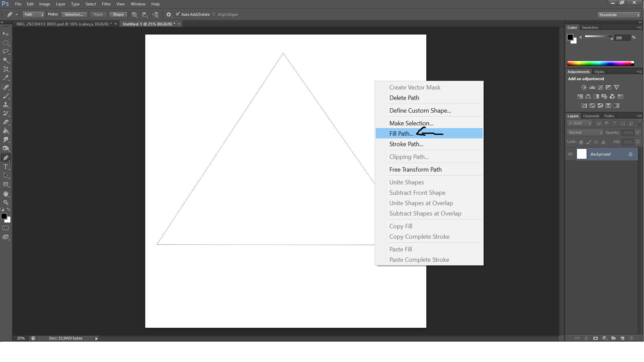Image resolution: width=644 pixels, height=362 pixels.
Task: Disable Auto Add/Delete checkbox
Action: 178,14
